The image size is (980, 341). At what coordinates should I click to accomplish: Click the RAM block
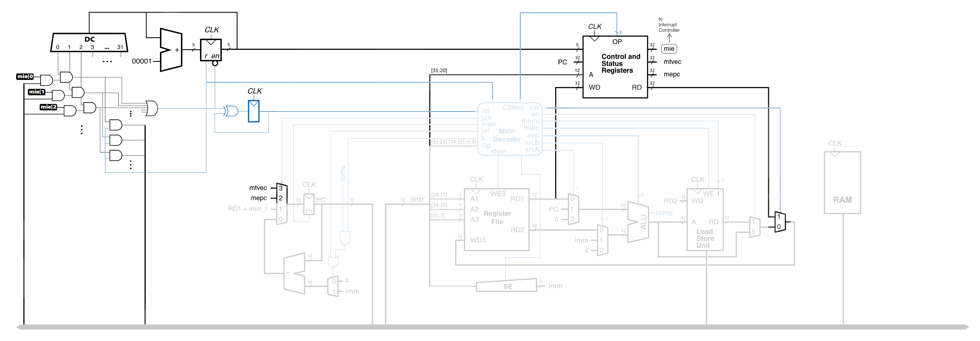[x=842, y=182]
